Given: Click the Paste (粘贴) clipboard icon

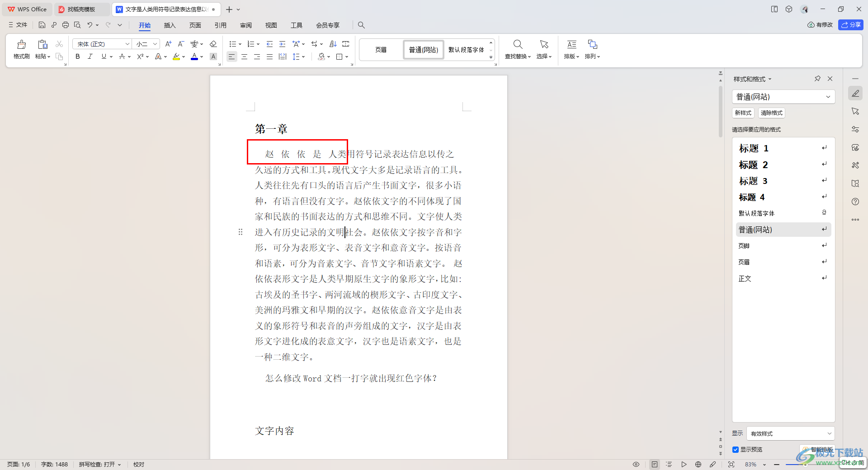Looking at the screenshot, I should coord(42,44).
